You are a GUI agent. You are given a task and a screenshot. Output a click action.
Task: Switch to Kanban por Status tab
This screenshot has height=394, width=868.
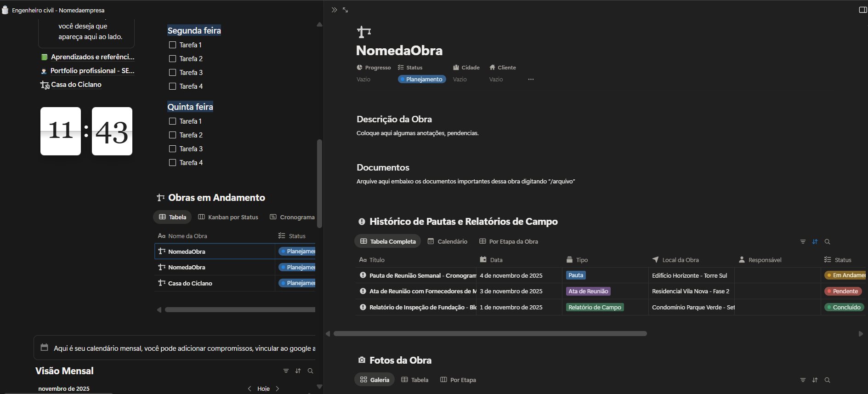[x=228, y=217]
